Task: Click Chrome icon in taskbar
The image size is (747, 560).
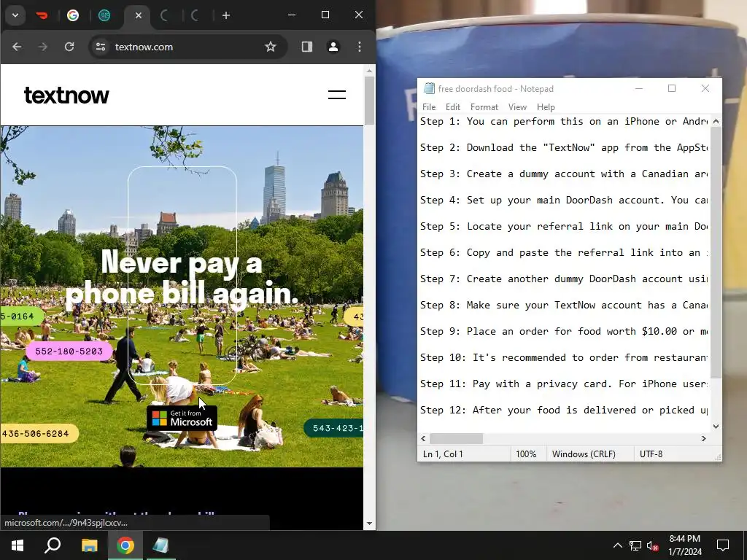Action: pyautogui.click(x=125, y=545)
